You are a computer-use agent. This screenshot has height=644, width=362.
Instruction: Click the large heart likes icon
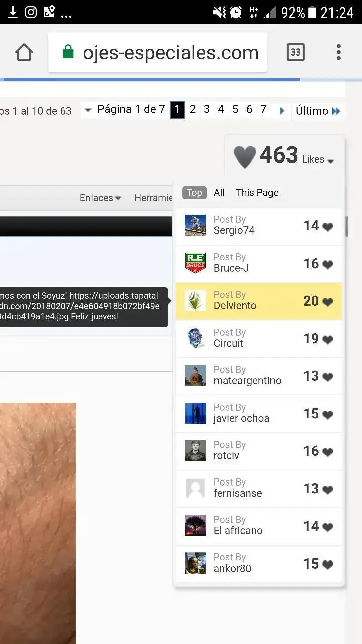(245, 156)
